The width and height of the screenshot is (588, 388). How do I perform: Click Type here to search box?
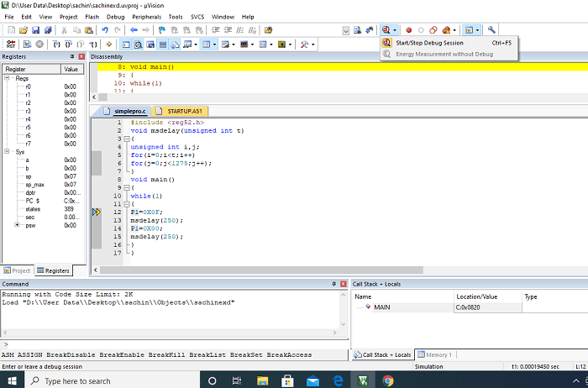(113, 381)
